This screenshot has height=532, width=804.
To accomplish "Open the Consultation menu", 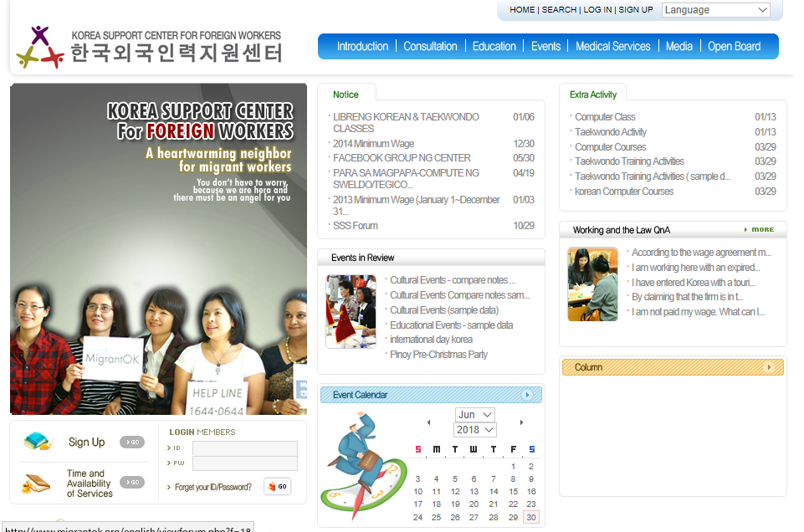I will coord(430,47).
